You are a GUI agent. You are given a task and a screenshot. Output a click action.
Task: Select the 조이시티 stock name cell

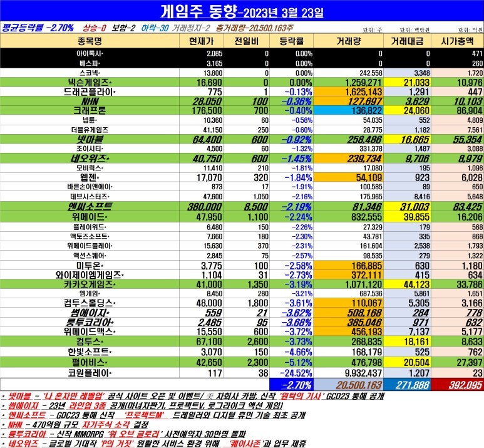(x=90, y=148)
